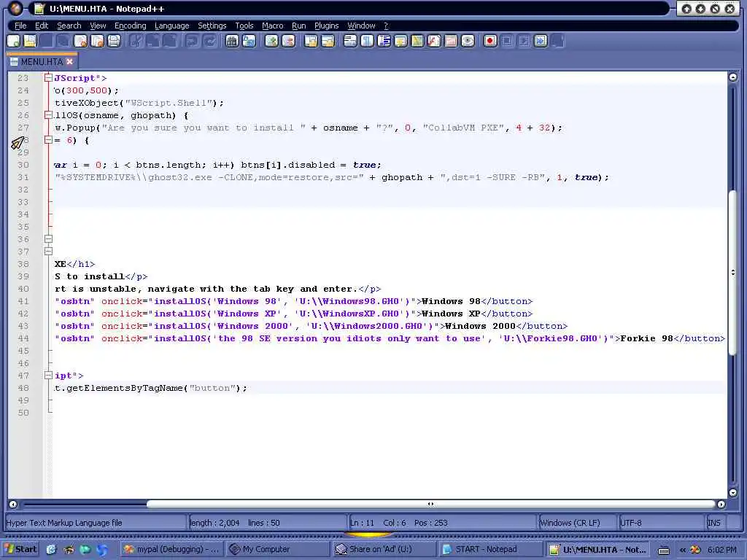The height and width of the screenshot is (560, 747).
Task: Close the MENU.HTA tab with its X
Action: tap(70, 62)
